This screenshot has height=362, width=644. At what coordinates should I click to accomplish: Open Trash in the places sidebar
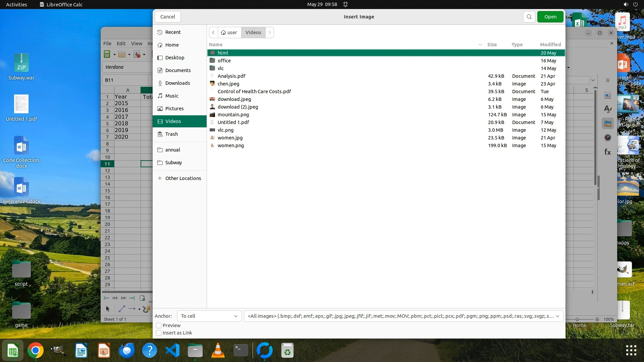tap(171, 134)
